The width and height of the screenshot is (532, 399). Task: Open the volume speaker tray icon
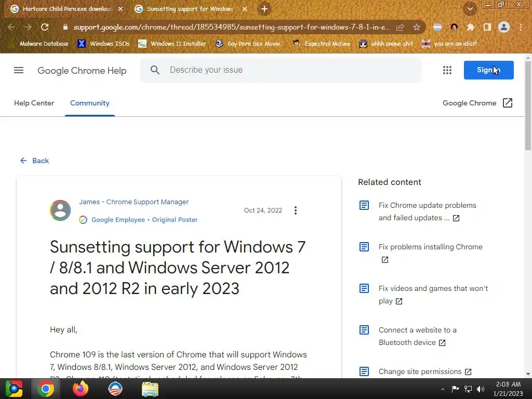481,389
